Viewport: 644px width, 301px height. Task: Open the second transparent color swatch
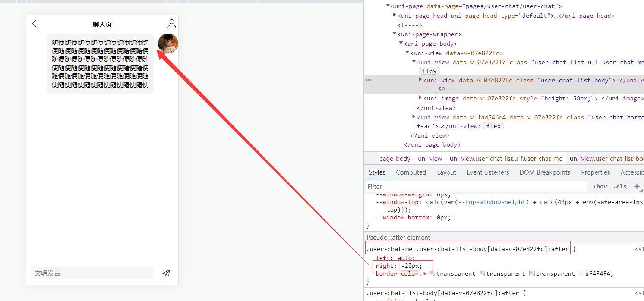(482, 273)
